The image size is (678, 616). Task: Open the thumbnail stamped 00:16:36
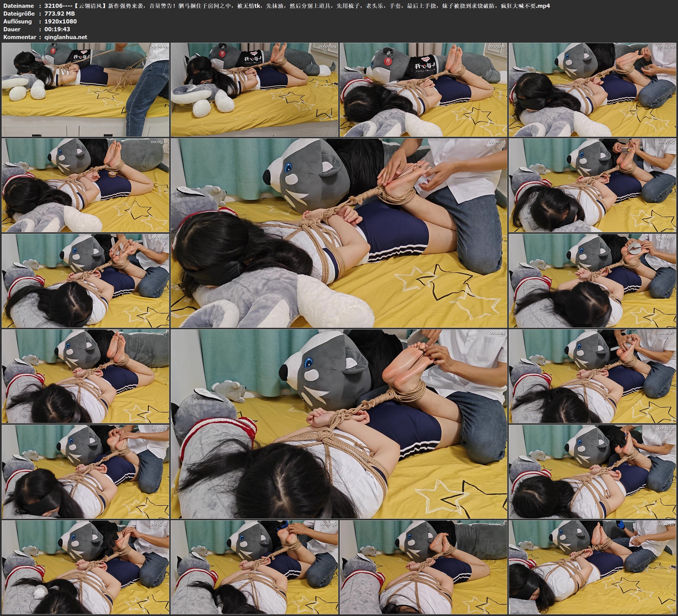pos(254,567)
